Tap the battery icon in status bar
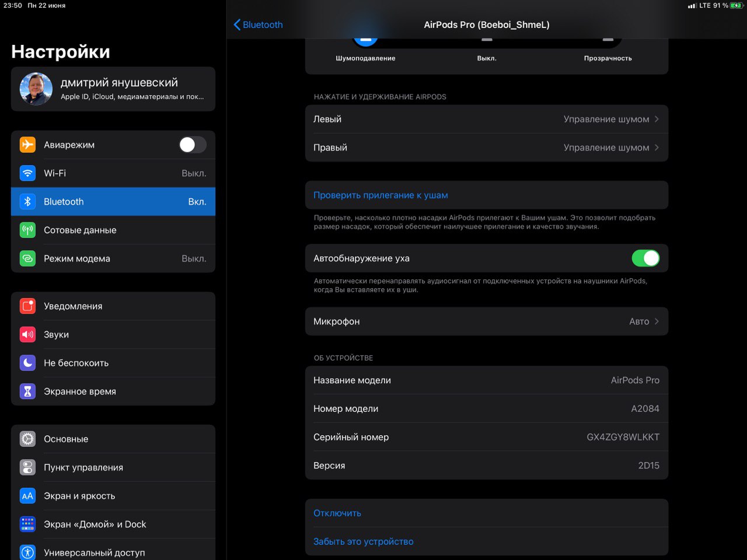747x560 pixels. pos(736,5)
